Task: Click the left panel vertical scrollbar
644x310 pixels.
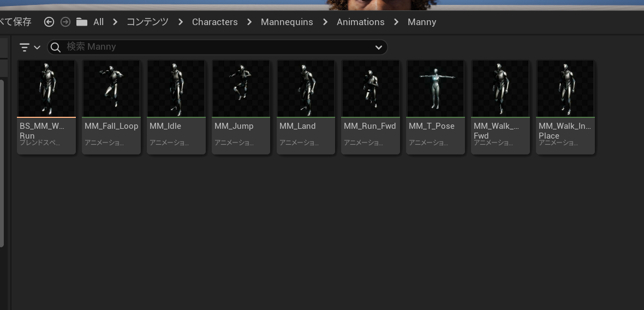Action: click(2, 164)
